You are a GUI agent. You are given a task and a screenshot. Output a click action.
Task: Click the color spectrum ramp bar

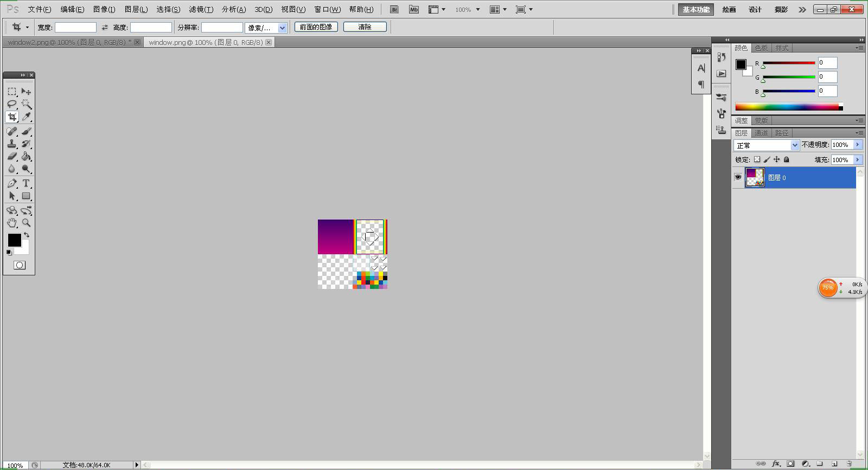[787, 107]
